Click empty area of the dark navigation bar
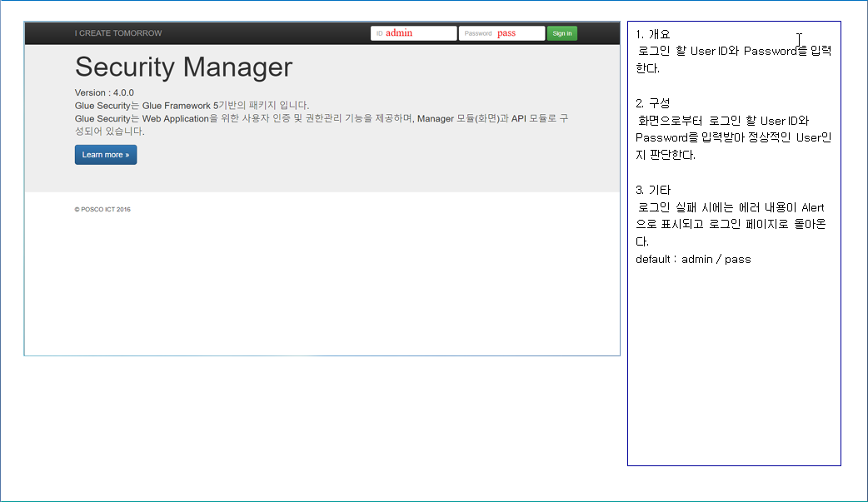 pos(267,33)
